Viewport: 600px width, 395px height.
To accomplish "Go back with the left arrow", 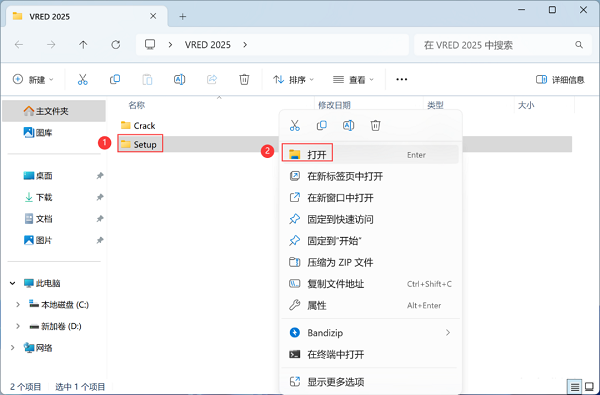I will coord(19,45).
